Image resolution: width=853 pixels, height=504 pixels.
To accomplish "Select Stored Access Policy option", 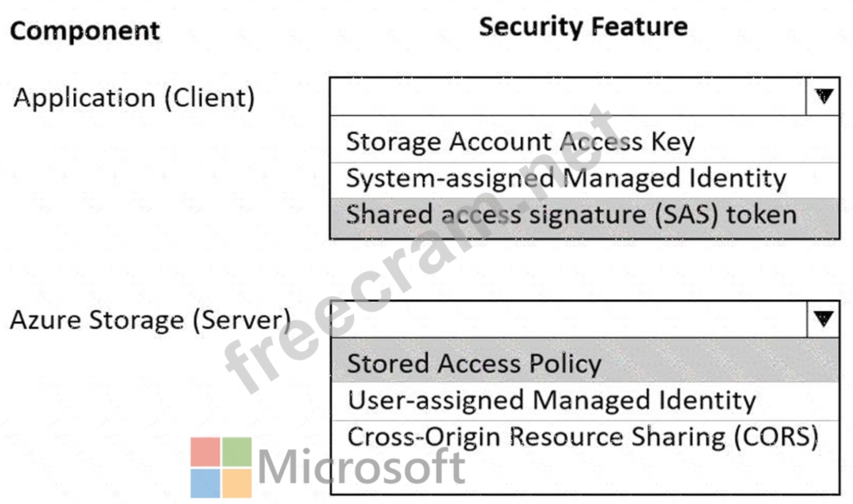I will coord(585,361).
